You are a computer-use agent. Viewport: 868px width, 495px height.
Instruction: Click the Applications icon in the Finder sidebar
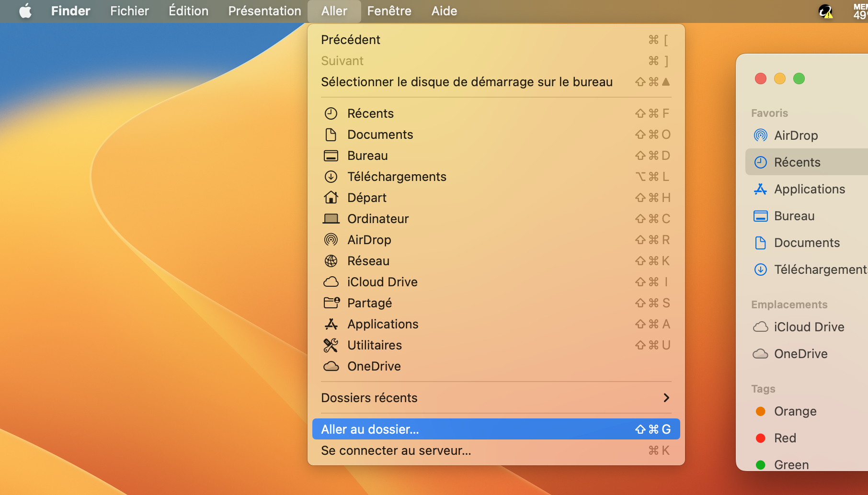click(761, 189)
